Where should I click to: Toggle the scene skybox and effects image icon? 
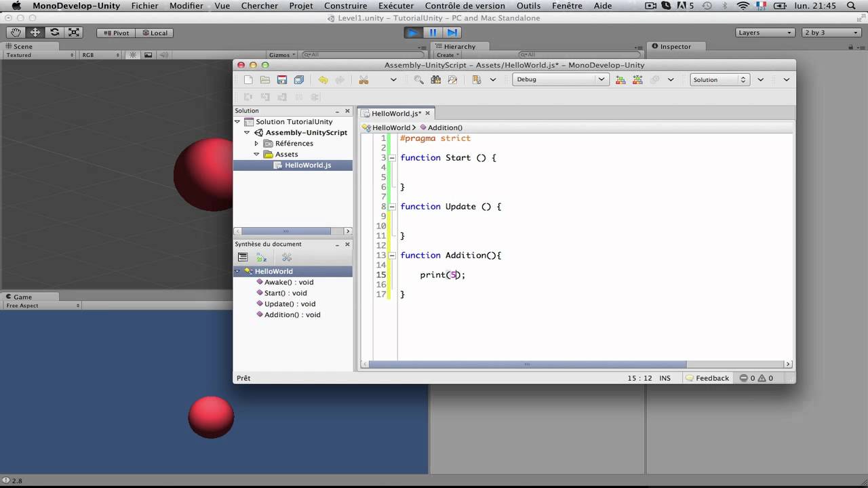[148, 55]
